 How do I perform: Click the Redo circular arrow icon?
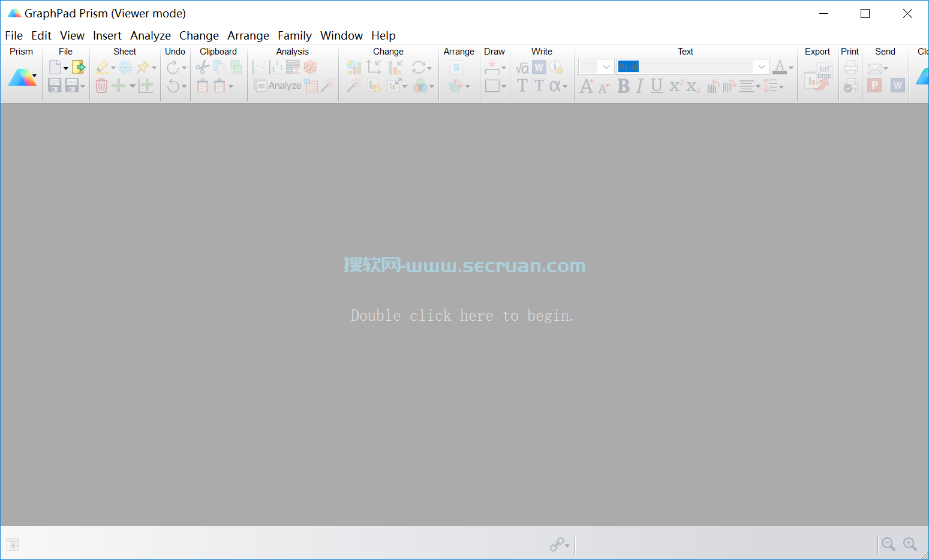(x=173, y=67)
